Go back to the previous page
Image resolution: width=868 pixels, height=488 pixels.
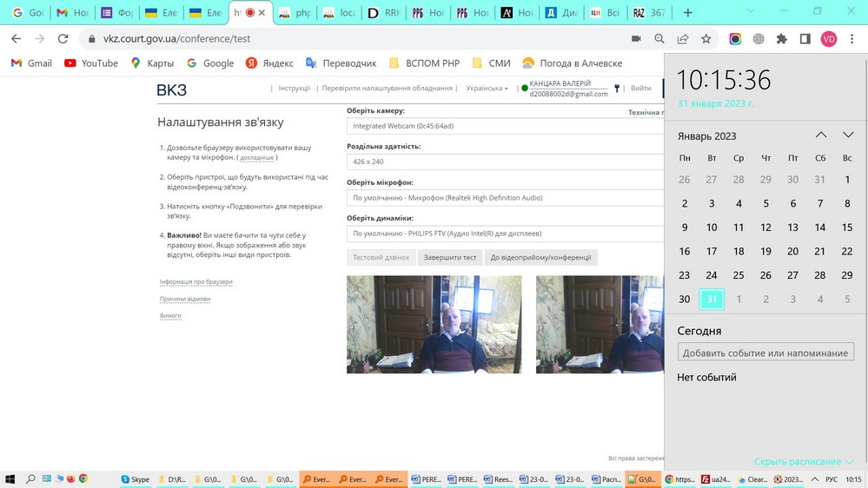pos(16,39)
